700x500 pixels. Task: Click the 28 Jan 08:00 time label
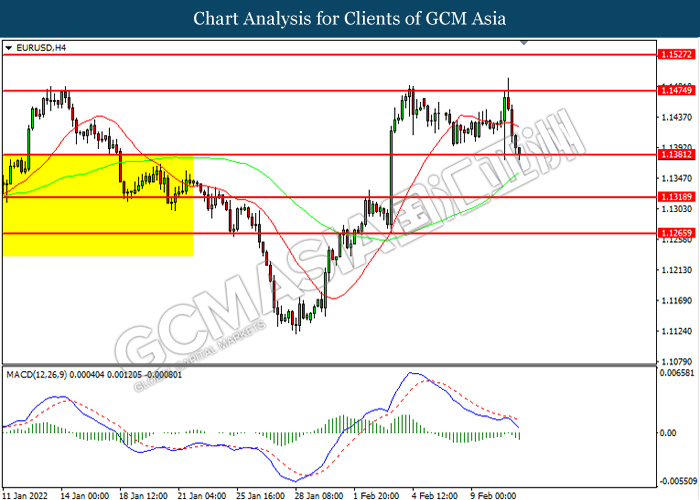coord(319,495)
